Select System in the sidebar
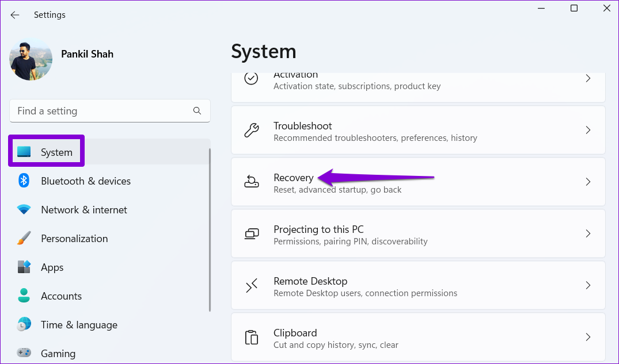619x364 pixels. (56, 152)
